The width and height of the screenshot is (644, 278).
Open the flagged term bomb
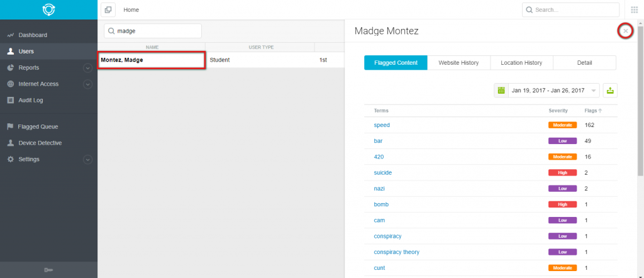pyautogui.click(x=381, y=204)
